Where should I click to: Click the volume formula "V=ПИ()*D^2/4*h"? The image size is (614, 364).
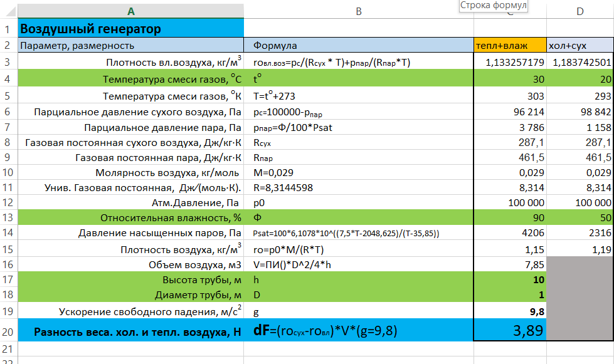(x=359, y=264)
